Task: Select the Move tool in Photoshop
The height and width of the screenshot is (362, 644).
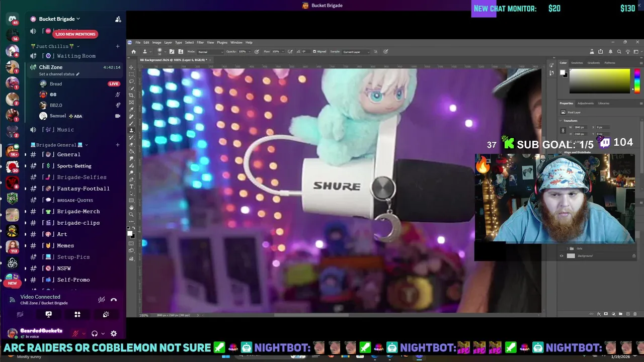Action: [x=131, y=67]
